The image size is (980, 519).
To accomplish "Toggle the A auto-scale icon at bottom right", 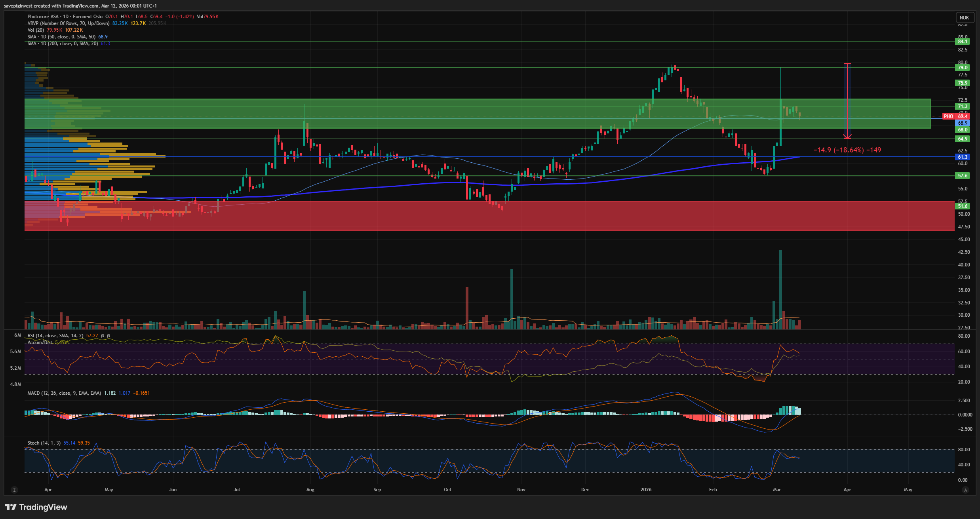I will (965, 490).
